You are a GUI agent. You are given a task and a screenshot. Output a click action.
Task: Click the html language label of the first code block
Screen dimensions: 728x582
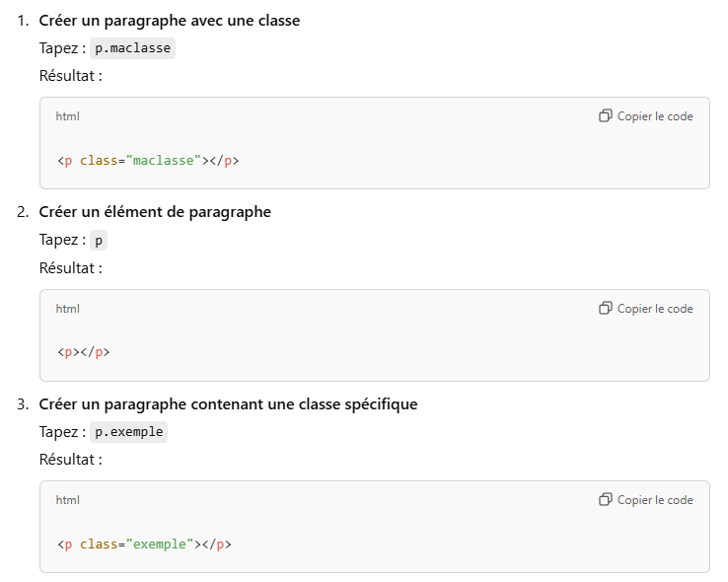68,116
